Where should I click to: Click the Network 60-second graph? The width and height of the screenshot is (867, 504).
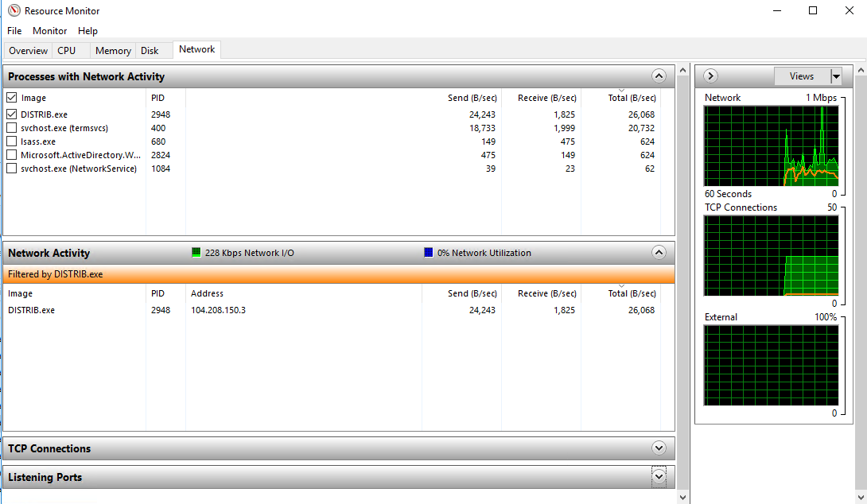770,145
